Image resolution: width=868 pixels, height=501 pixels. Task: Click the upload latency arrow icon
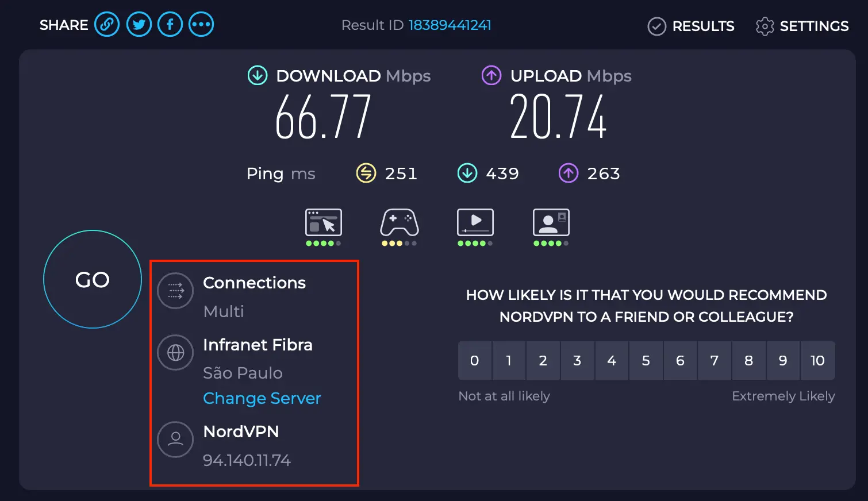click(x=568, y=172)
